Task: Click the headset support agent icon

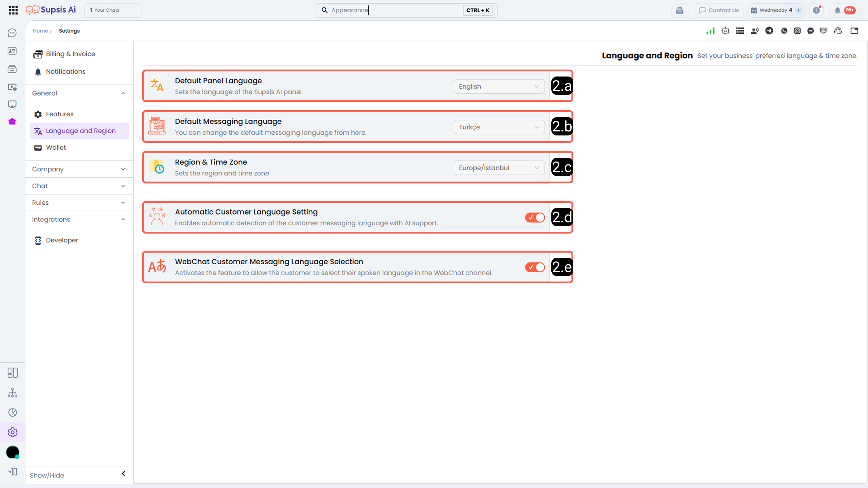Action: 838,31
